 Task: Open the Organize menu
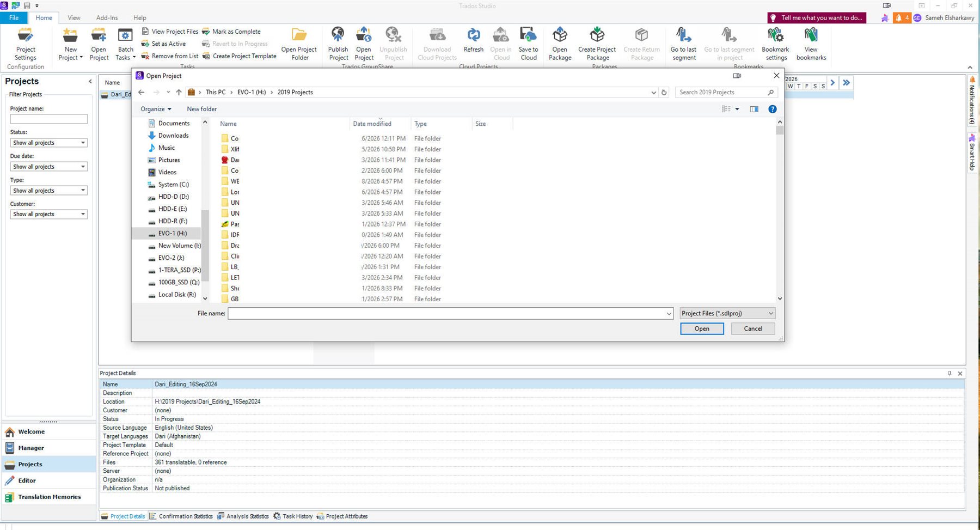pyautogui.click(x=155, y=109)
